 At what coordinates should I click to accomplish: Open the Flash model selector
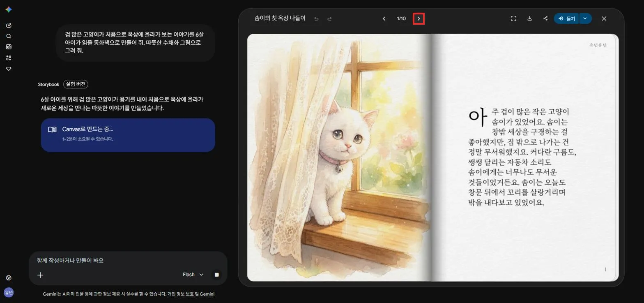193,275
